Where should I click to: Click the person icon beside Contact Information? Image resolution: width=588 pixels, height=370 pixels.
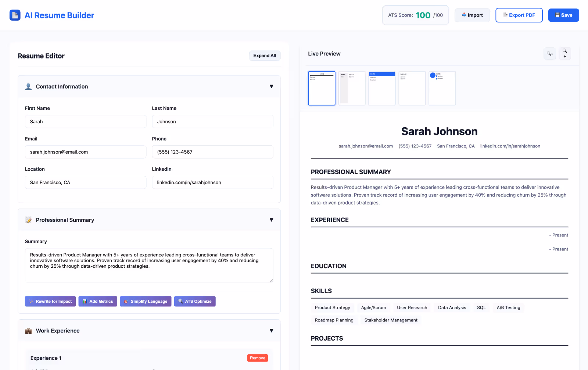tap(28, 86)
